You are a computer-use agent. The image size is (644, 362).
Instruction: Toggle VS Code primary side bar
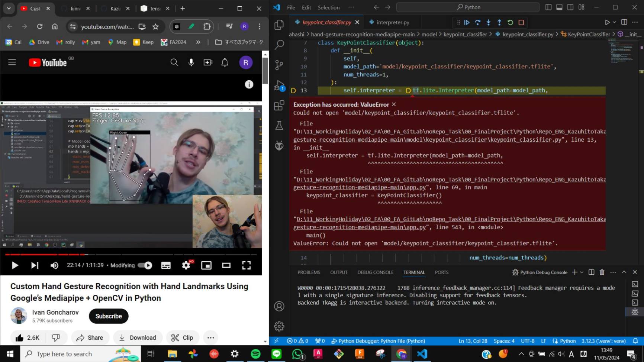[x=548, y=7]
